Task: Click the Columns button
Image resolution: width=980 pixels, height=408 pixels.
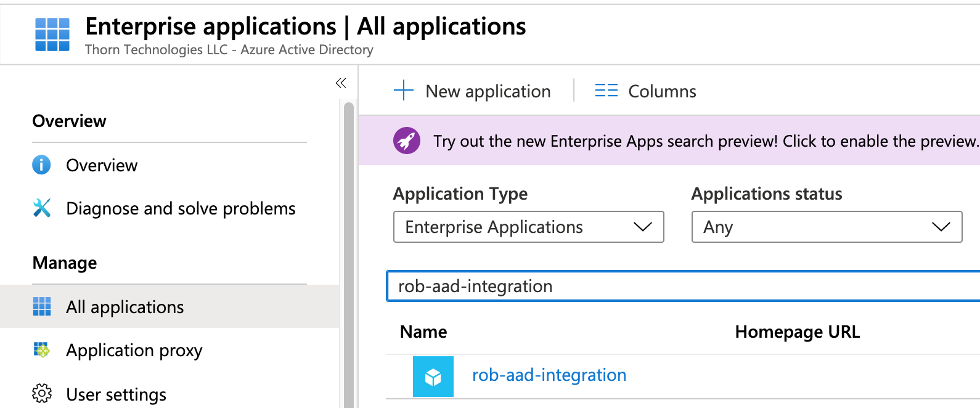Action: [x=645, y=91]
